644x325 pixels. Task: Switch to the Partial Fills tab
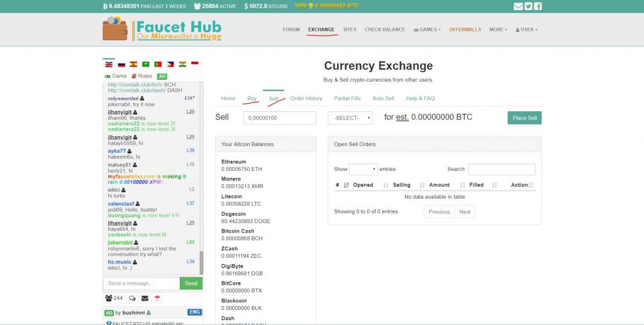(347, 99)
